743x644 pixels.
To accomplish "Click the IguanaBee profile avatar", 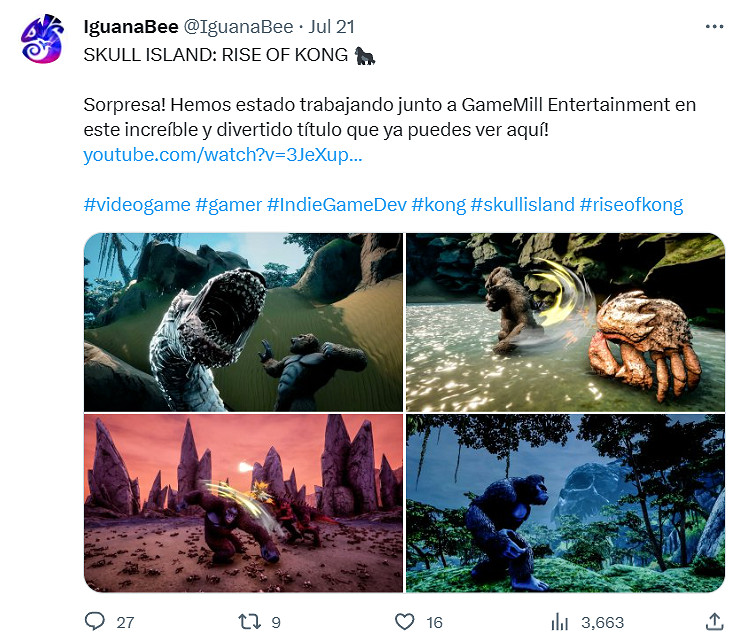I will coord(42,39).
